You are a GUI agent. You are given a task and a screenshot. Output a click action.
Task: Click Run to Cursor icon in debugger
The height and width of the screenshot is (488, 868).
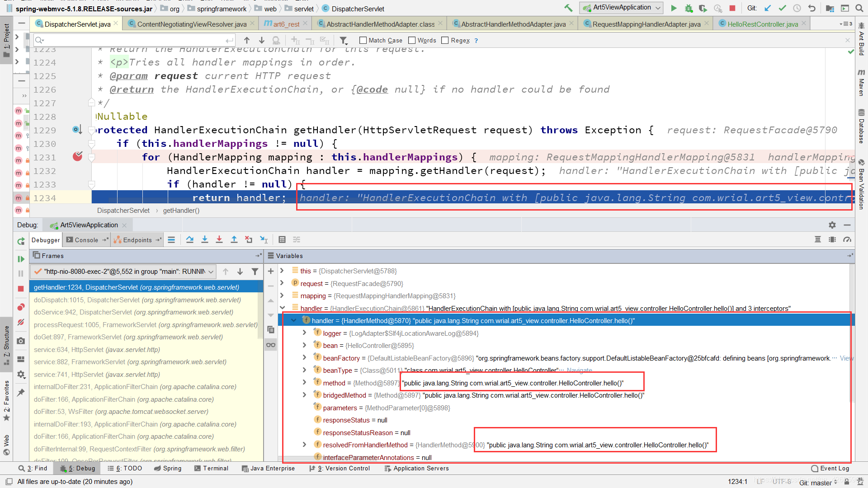[x=264, y=239]
